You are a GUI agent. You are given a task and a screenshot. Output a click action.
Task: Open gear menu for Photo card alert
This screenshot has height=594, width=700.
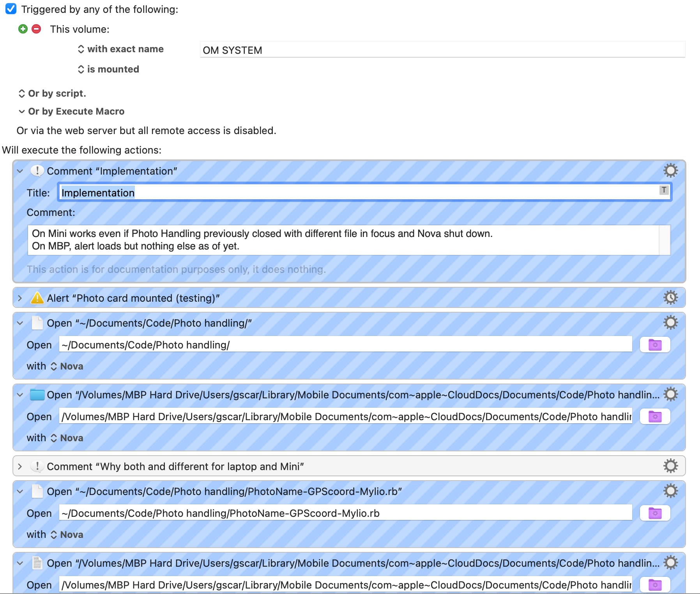point(670,298)
